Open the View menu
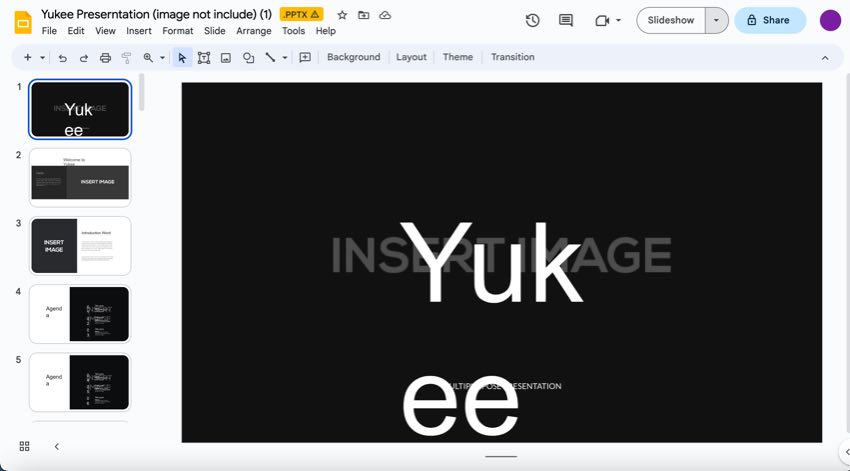 (105, 31)
